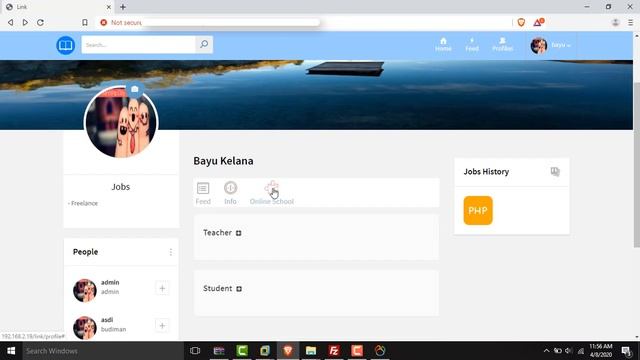The height and width of the screenshot is (360, 640).
Task: Open Profiles in the top navbar
Action: [x=502, y=44]
